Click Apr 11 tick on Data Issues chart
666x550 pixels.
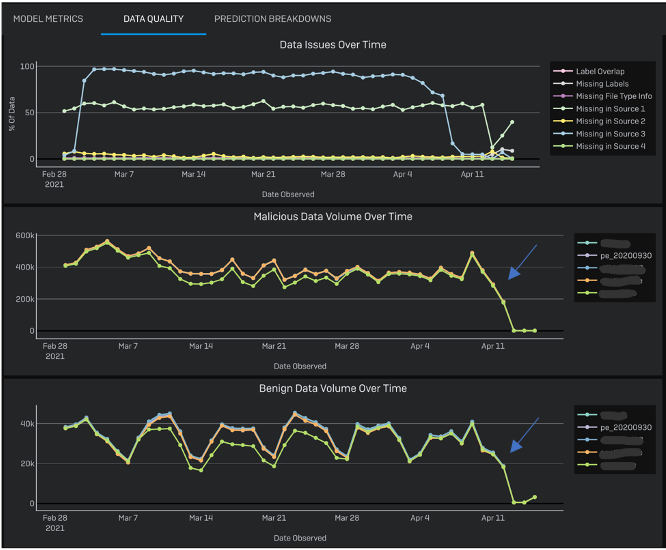tap(472, 174)
